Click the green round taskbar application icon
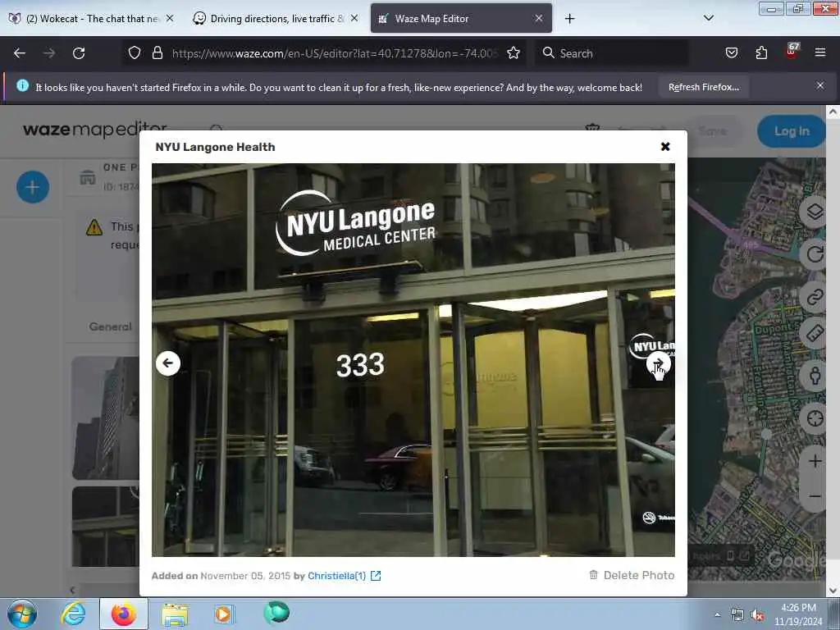The height and width of the screenshot is (630, 840). pos(276,613)
